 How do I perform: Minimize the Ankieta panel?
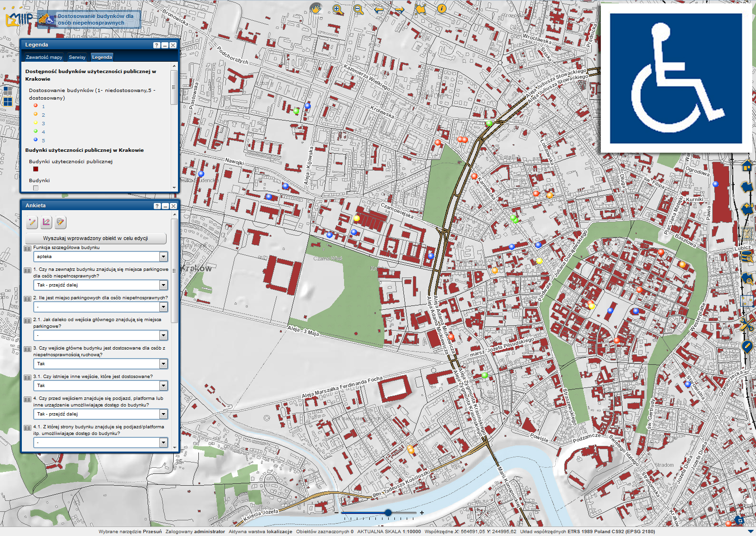click(165, 206)
